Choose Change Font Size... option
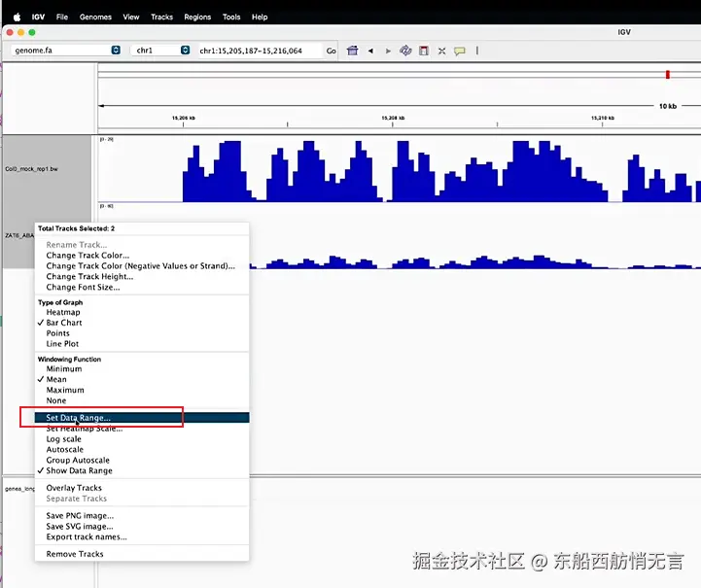 [142, 288]
